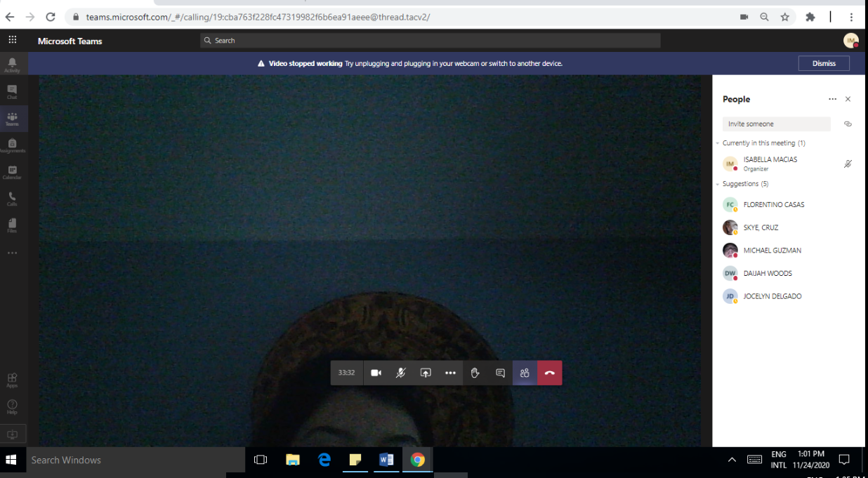Show hidden system tray icons
Screen dimensions: 868x478
pyautogui.click(x=732, y=460)
